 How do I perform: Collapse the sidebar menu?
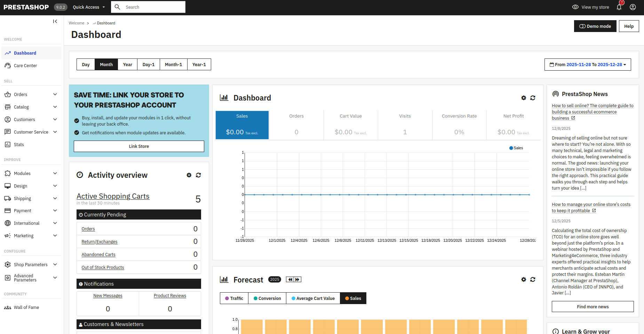coord(55,22)
